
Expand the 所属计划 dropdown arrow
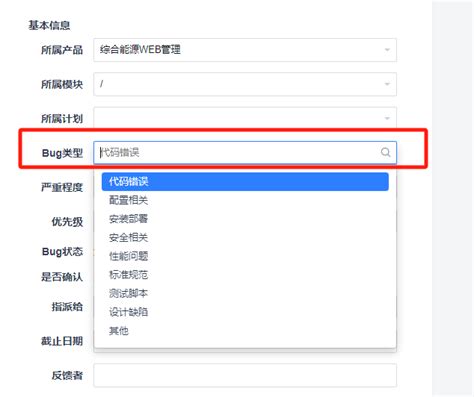click(387, 118)
